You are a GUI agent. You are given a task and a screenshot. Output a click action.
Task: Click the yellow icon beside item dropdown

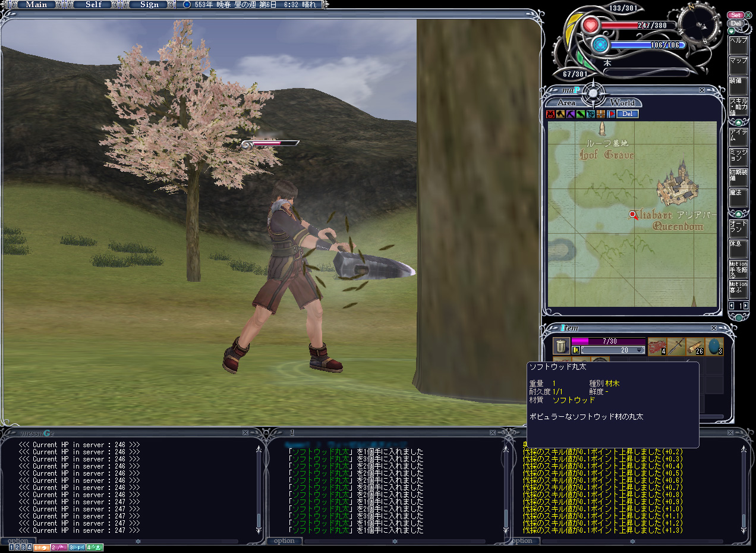pyautogui.click(x=575, y=351)
